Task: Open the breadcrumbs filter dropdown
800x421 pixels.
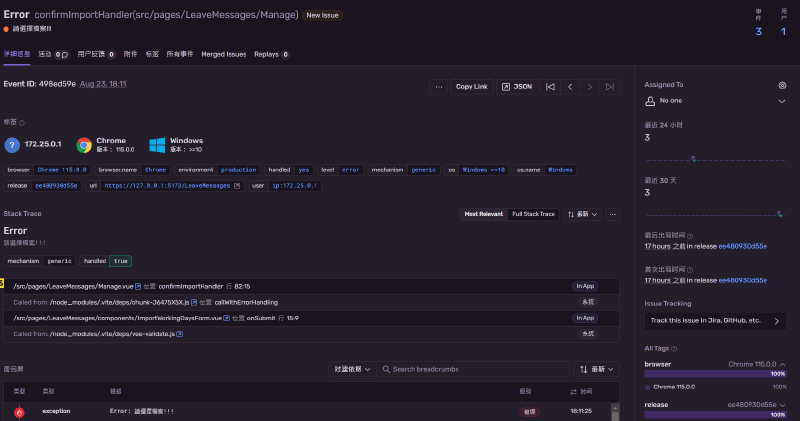Action: click(x=352, y=369)
